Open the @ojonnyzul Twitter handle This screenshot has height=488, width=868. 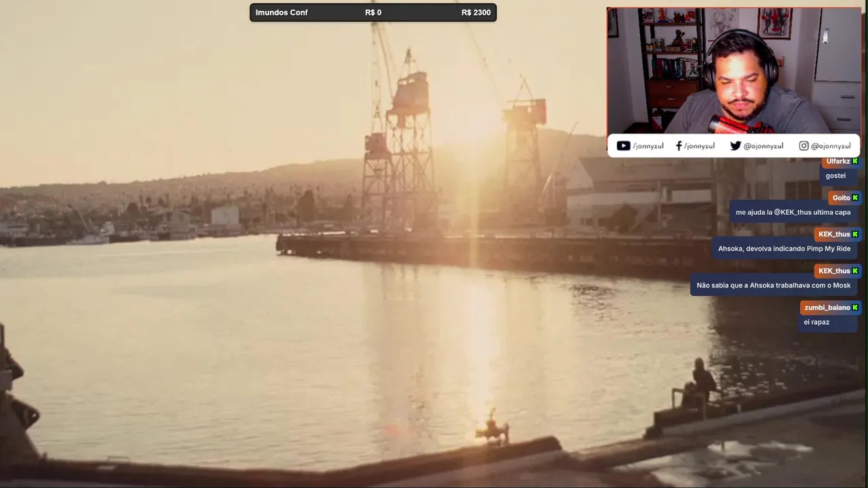point(763,146)
